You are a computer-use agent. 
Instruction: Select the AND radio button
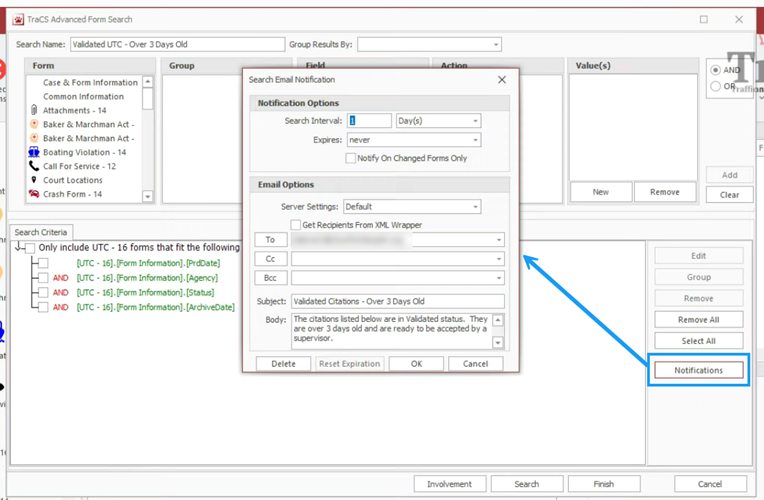tap(716, 70)
